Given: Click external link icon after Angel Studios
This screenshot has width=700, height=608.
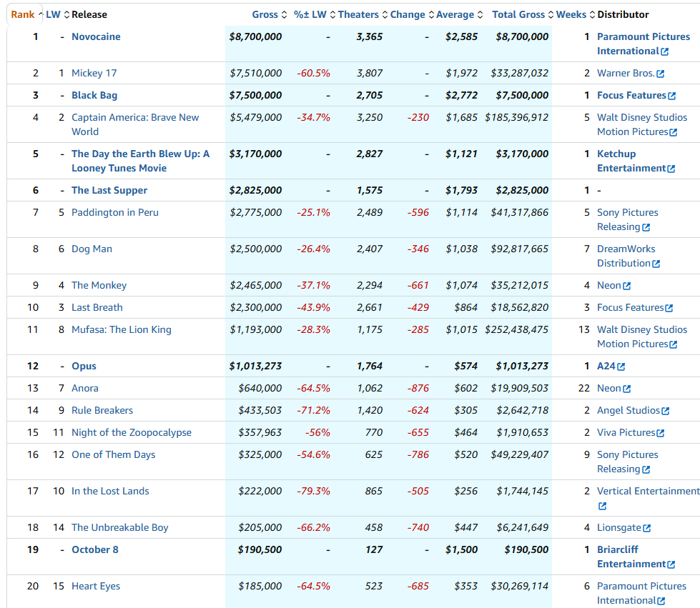Looking at the screenshot, I should tap(665, 411).
